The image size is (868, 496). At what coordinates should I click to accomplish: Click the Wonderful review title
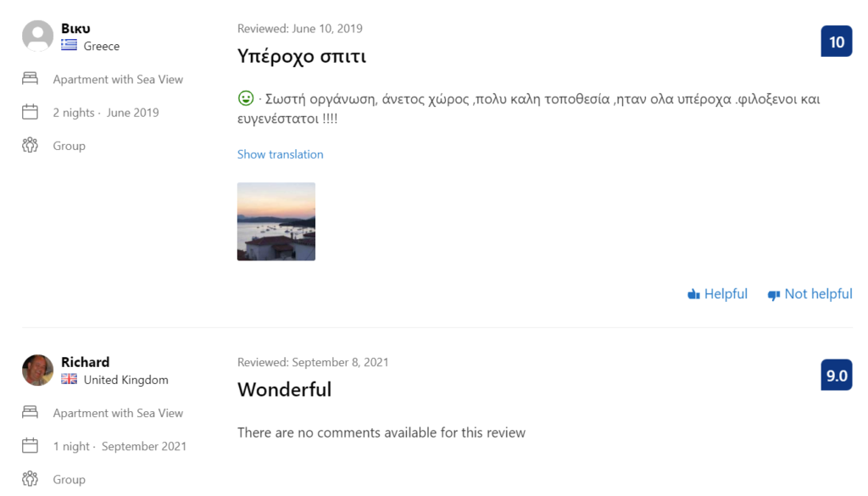pyautogui.click(x=284, y=390)
